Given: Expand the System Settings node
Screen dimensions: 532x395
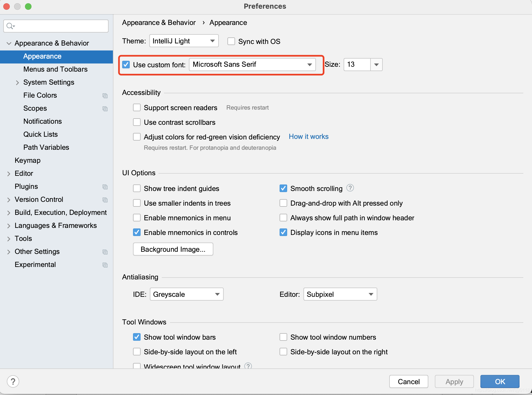Looking at the screenshot, I should click(x=17, y=82).
